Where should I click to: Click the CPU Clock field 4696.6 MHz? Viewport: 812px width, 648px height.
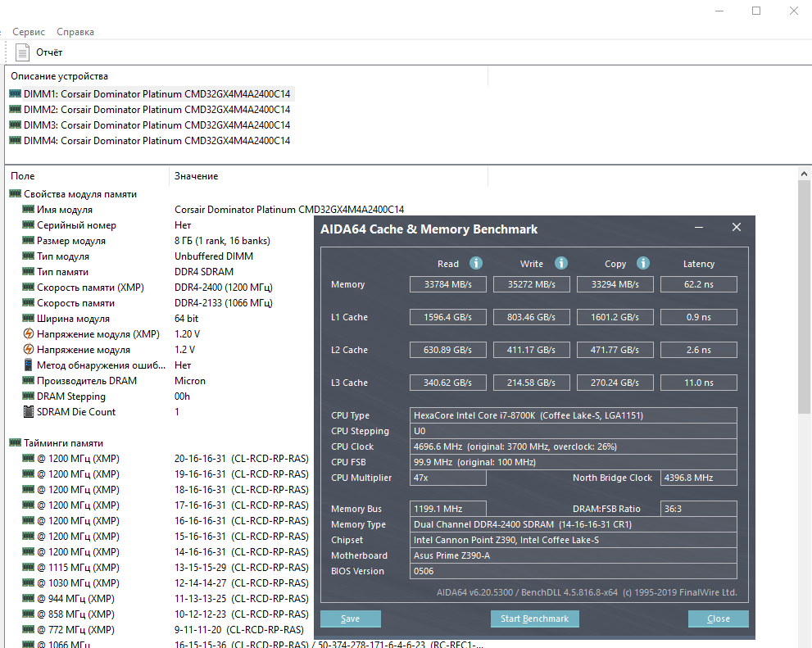point(574,446)
